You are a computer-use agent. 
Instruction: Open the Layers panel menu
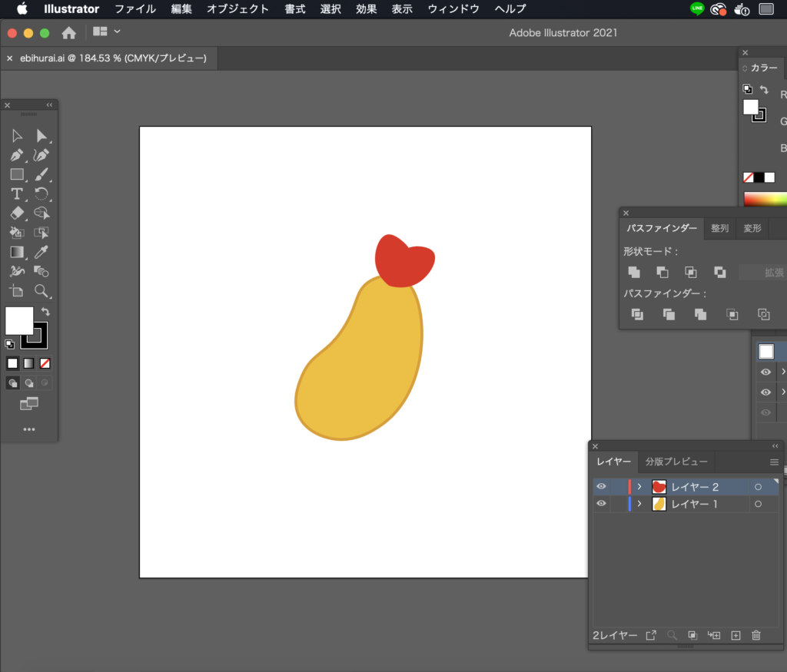pos(775,462)
